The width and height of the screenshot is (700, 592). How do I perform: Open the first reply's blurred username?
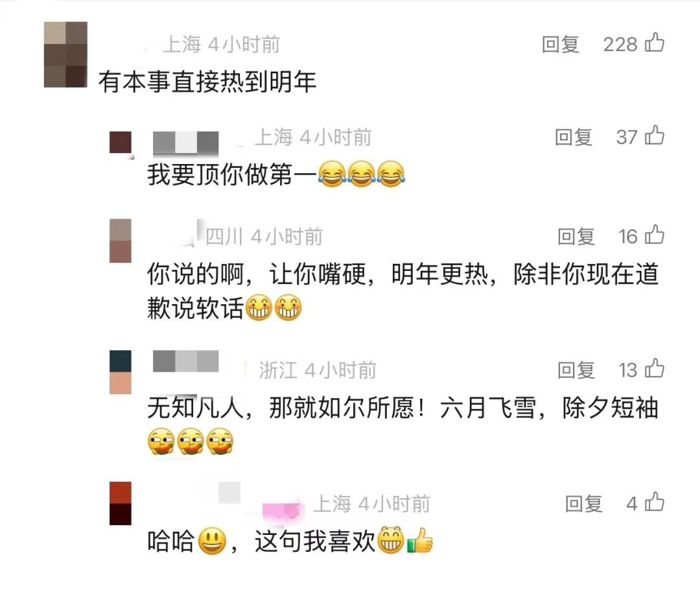[x=186, y=143]
